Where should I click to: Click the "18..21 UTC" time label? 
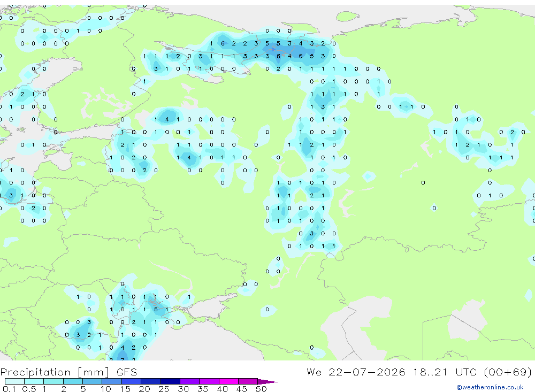[445, 372]
